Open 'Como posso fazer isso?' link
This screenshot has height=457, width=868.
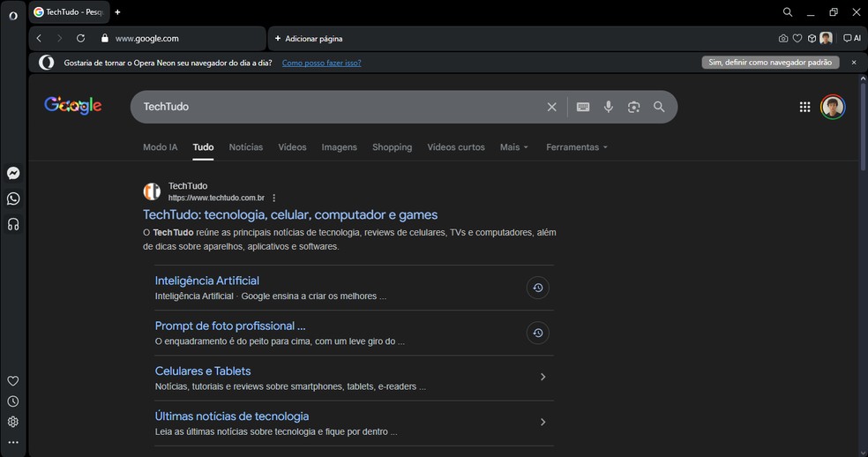322,64
